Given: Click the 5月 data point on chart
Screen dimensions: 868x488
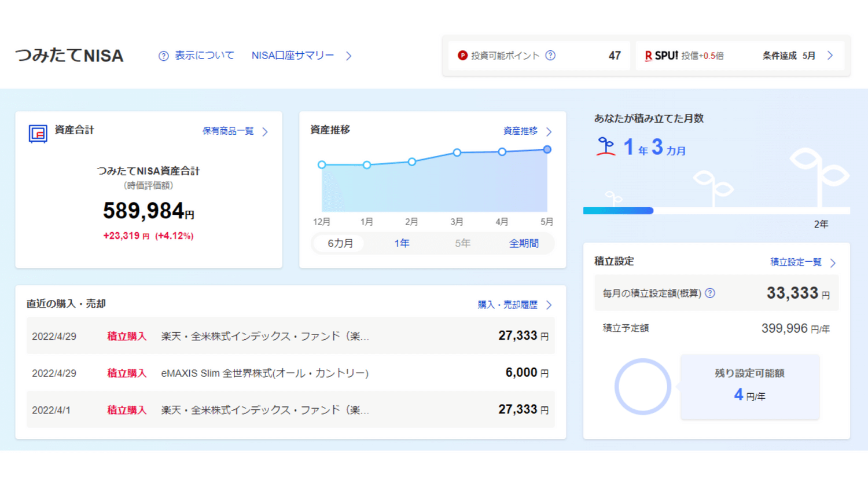Looking at the screenshot, I should pyautogui.click(x=547, y=150).
